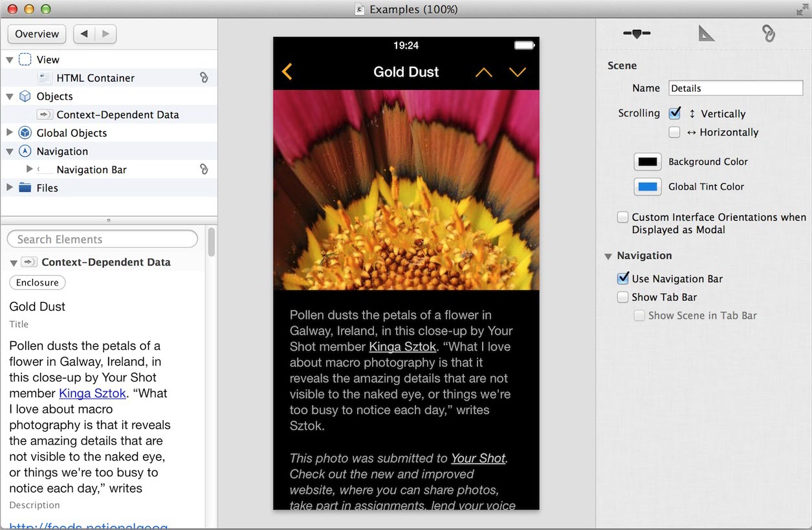The width and height of the screenshot is (812, 530).
Task: Select the Gold Dust title in data panel
Action: 38,307
